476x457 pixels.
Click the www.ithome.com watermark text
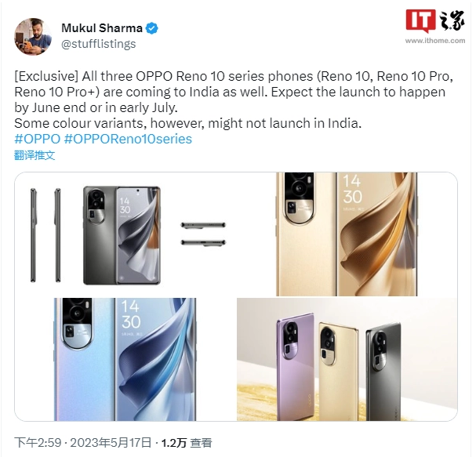(x=435, y=41)
